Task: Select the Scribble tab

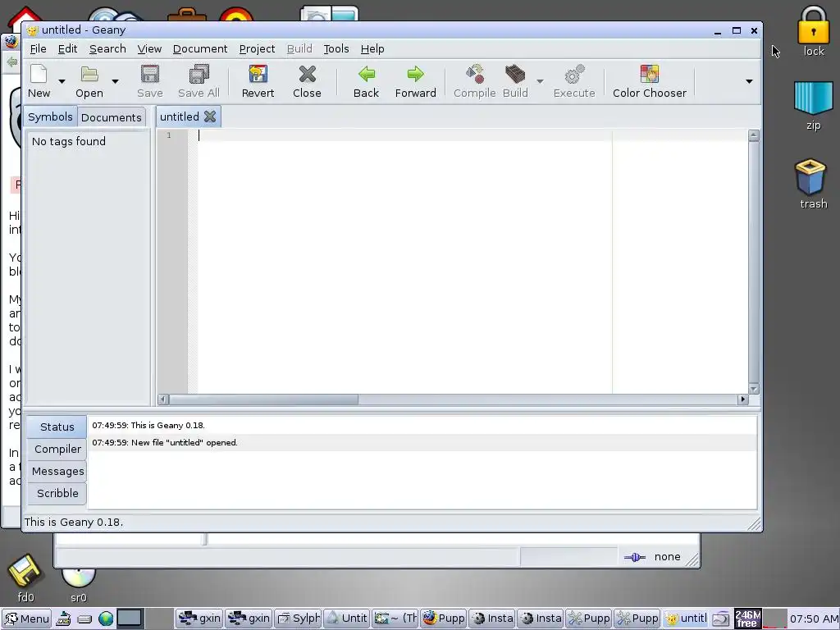Action: (57, 493)
